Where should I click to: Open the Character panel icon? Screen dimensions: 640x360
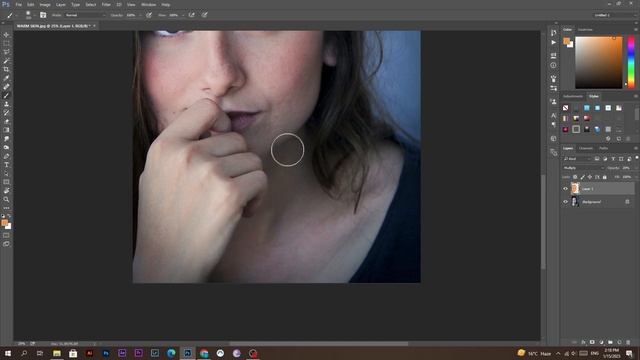coord(553,116)
